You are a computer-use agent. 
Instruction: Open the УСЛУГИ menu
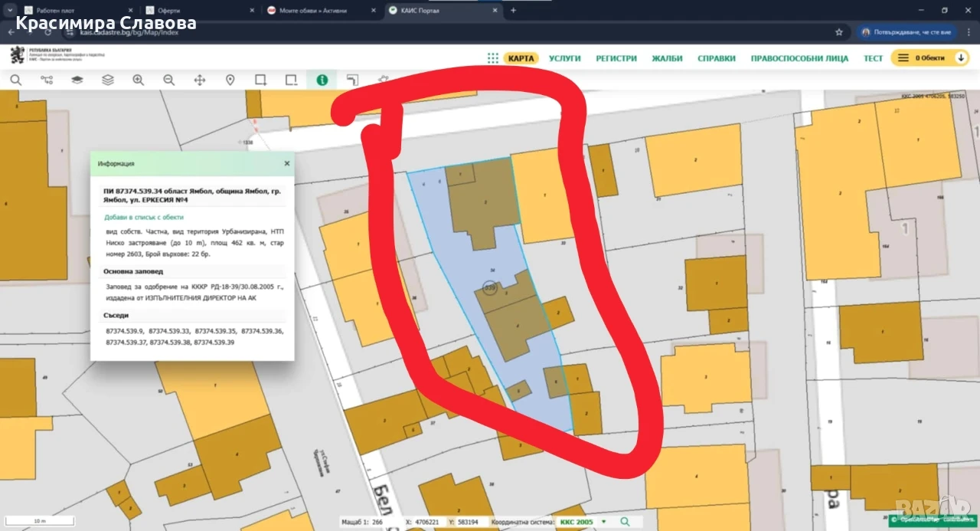click(x=565, y=58)
